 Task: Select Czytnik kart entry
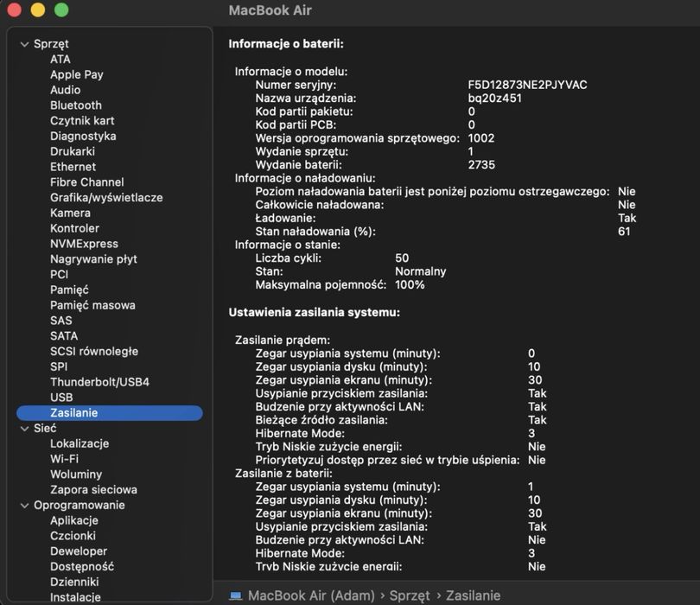click(x=82, y=120)
